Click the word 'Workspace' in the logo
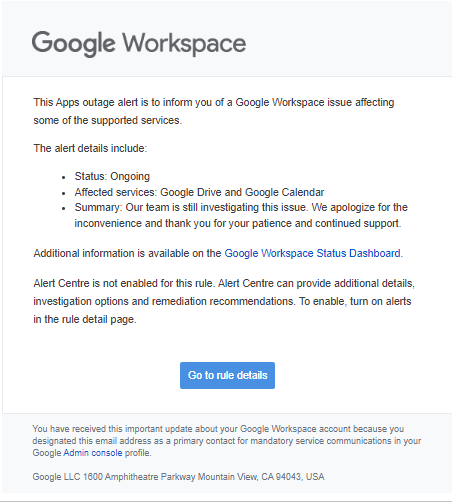 click(x=184, y=44)
